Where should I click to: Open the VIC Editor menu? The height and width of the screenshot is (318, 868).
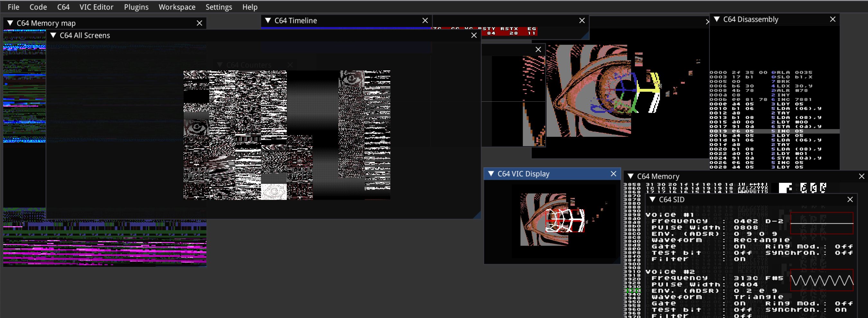96,7
